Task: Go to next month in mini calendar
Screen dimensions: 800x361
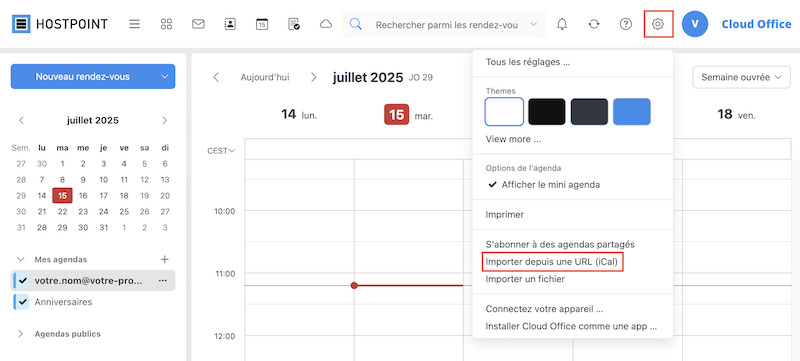Action: pyautogui.click(x=164, y=120)
